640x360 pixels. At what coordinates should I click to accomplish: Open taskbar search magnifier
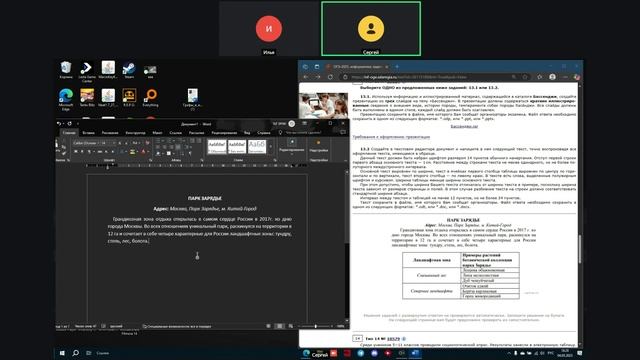click(75, 353)
